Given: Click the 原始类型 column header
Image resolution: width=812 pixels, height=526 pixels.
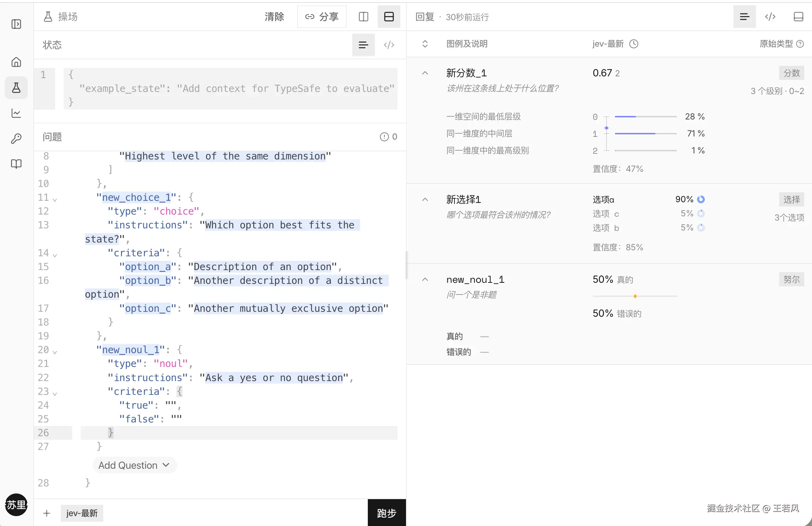Looking at the screenshot, I should pos(776,44).
